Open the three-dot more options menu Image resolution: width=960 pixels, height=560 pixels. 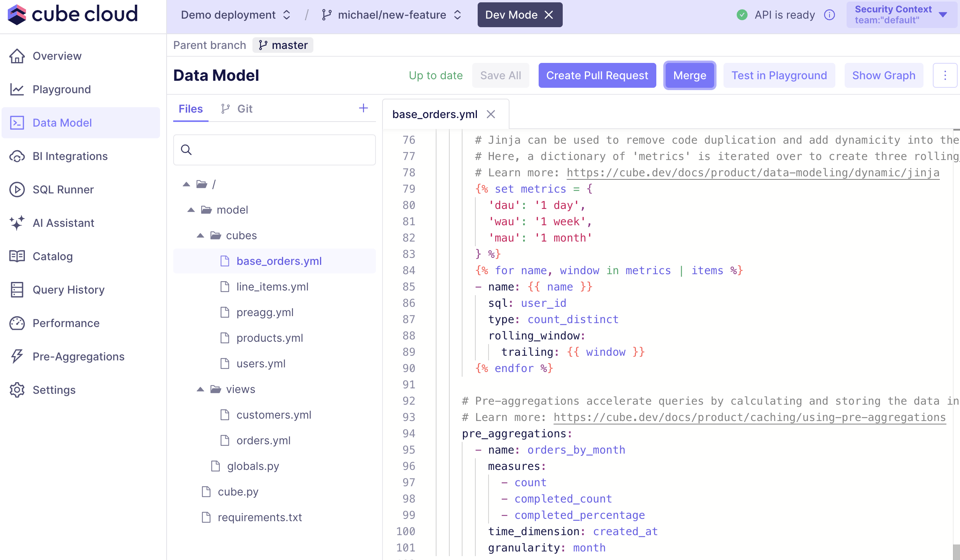coord(945,75)
